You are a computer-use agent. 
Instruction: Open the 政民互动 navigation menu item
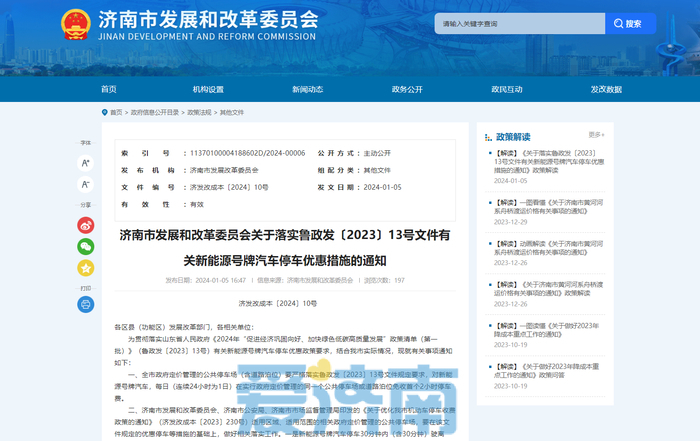tap(507, 89)
